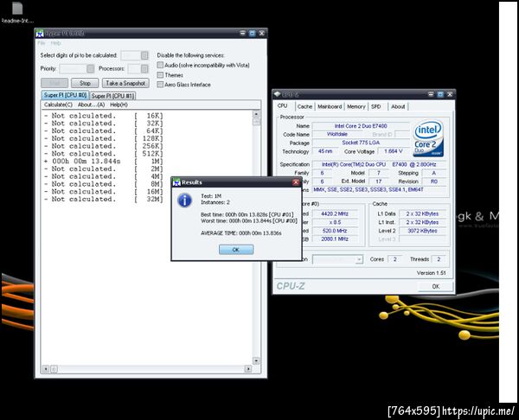The width and height of the screenshot is (519, 420).
Task: Click the 1M result line 13.844s
Action: click(x=104, y=161)
